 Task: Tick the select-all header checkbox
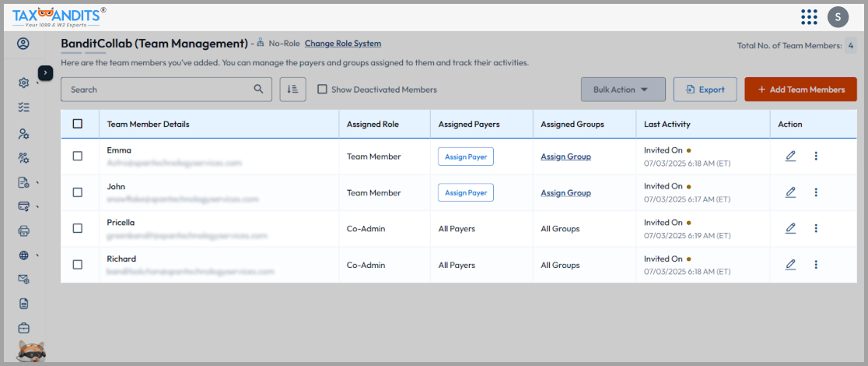click(78, 125)
